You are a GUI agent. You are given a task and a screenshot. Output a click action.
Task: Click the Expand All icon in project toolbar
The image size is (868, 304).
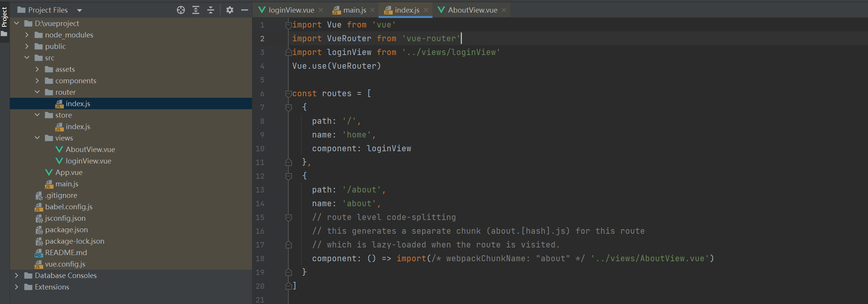coord(196,10)
